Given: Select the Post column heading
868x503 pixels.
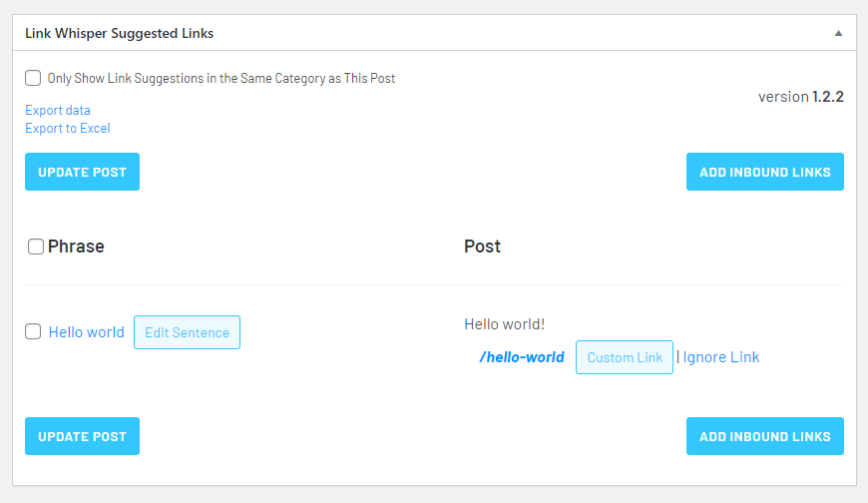Looking at the screenshot, I should 482,247.
